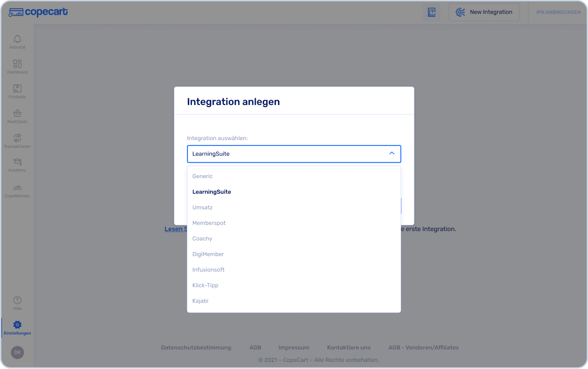Open AGB - Vendoren/Affiliates link
This screenshot has width=588, height=369.
coord(423,347)
